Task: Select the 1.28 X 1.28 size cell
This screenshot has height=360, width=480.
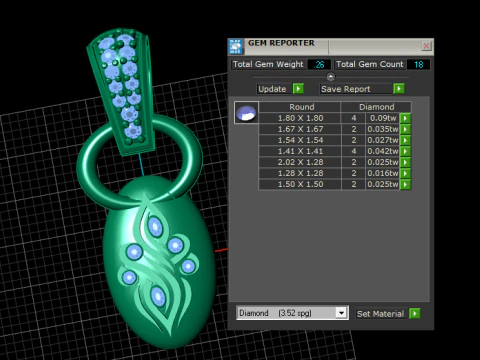Action: [x=300, y=173]
